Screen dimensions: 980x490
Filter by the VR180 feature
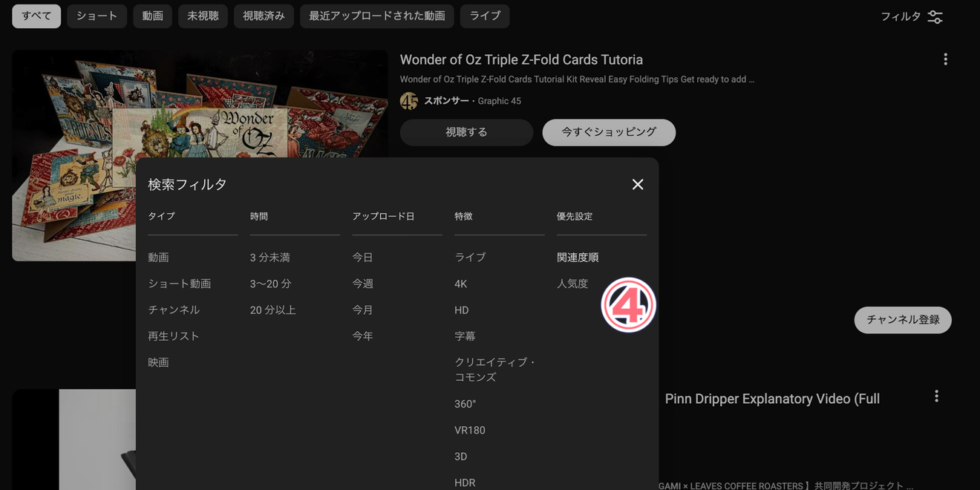pyautogui.click(x=470, y=430)
